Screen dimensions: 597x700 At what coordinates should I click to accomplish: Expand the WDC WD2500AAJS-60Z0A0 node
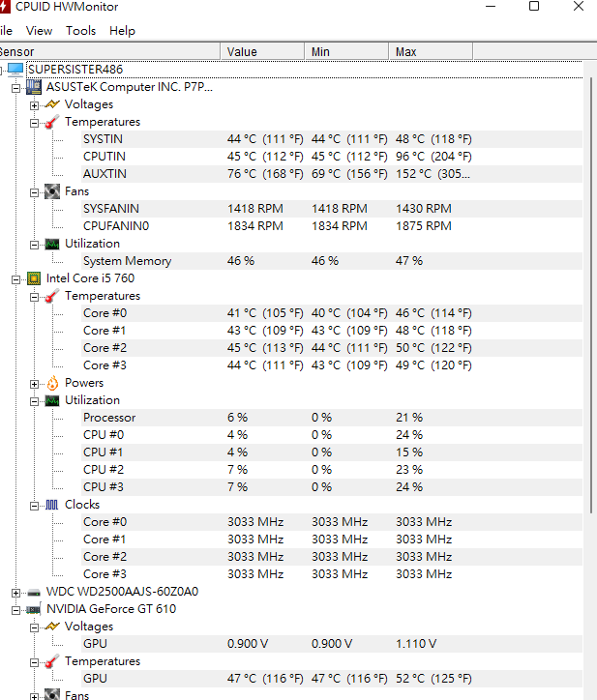pyautogui.click(x=16, y=593)
